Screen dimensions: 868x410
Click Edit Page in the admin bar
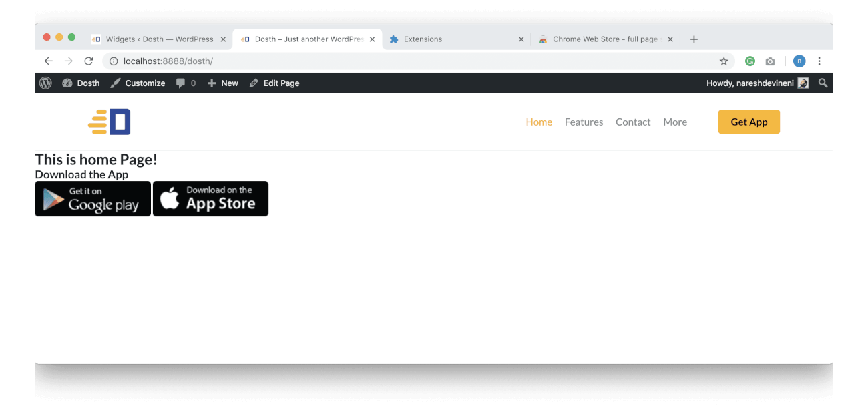[280, 83]
